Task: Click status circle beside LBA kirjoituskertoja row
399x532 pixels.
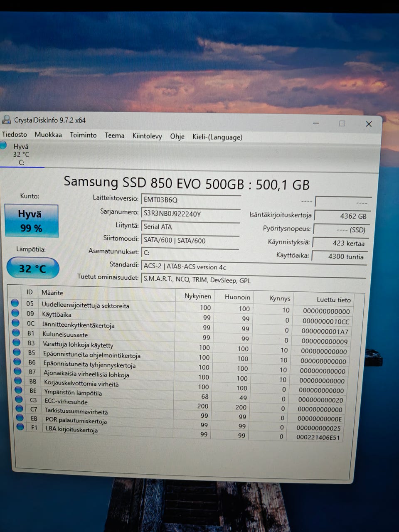Action: 20,427
